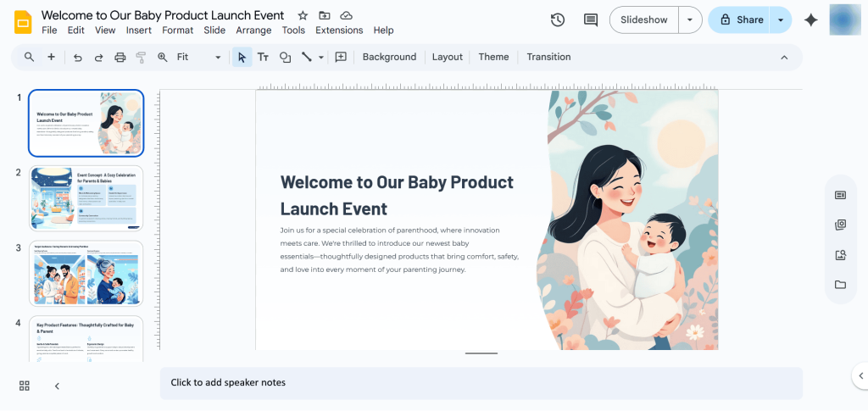Click the Background button
This screenshot has width=868, height=411.
(x=389, y=58)
